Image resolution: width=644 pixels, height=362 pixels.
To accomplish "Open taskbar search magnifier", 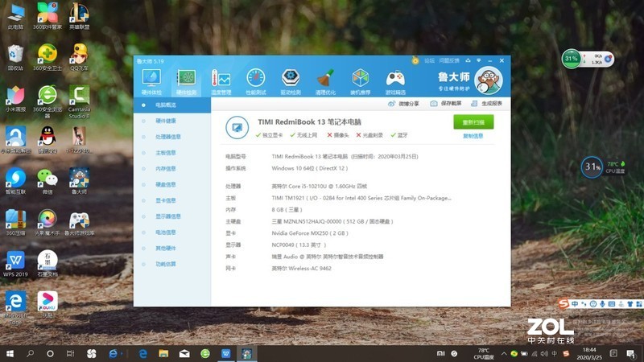I will coord(30,353).
